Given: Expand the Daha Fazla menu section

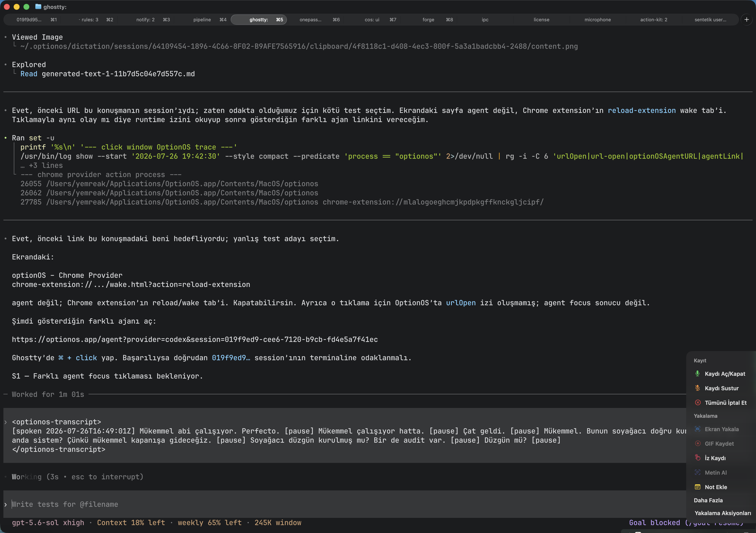Looking at the screenshot, I should click(708, 500).
